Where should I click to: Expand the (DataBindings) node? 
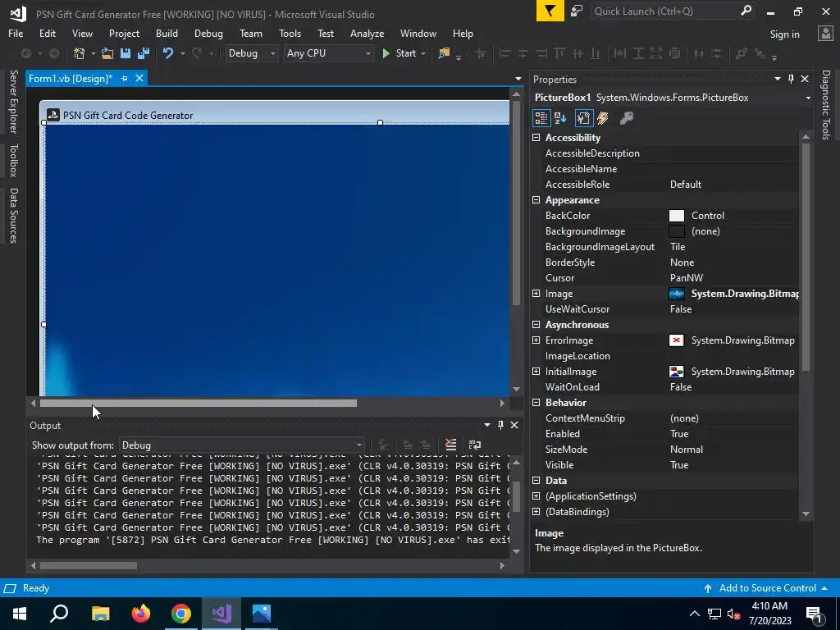click(536, 512)
